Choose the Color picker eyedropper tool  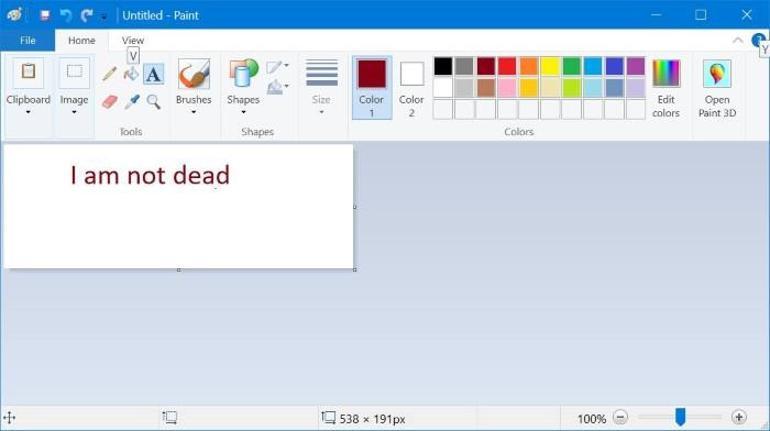131,101
